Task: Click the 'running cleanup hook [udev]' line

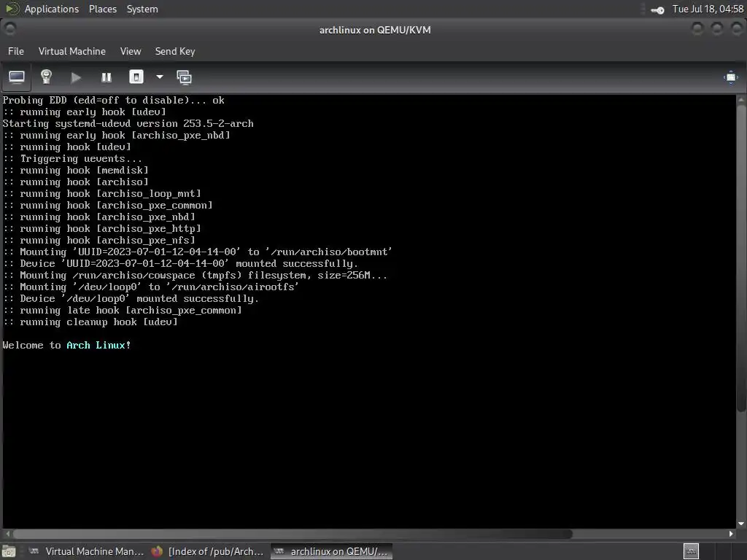Action: (x=90, y=322)
